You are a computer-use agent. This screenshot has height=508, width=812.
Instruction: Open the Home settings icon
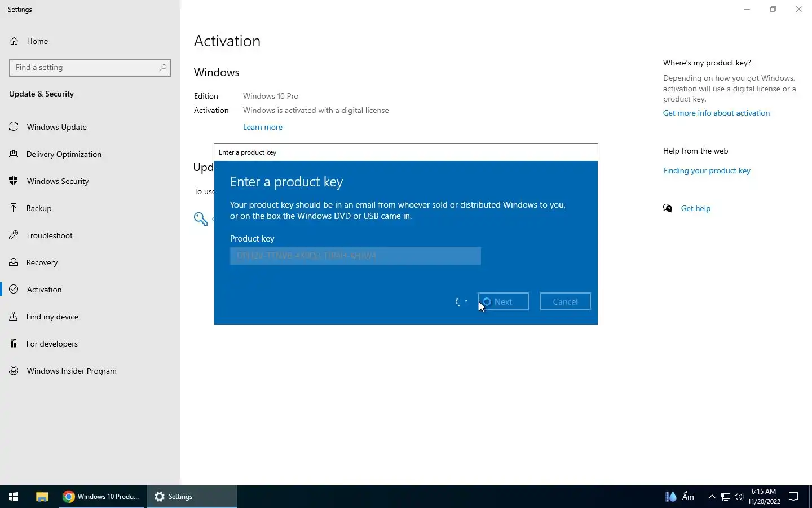(14, 41)
